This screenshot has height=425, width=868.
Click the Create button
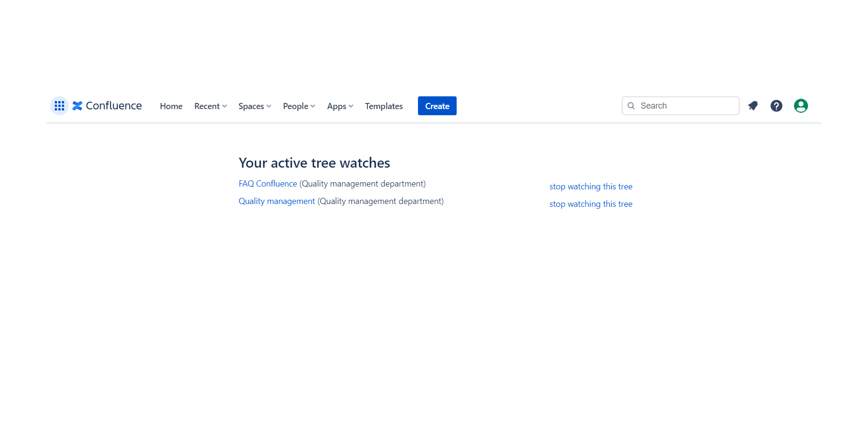coord(437,106)
